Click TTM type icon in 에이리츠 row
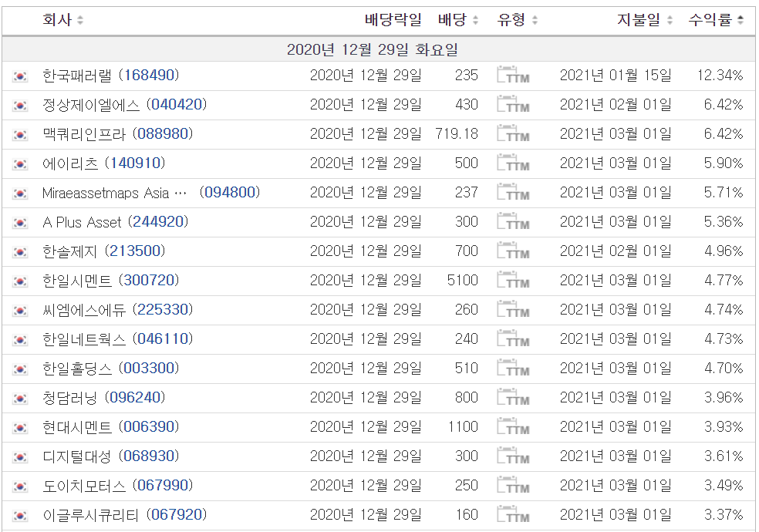The image size is (759, 532). [x=513, y=163]
